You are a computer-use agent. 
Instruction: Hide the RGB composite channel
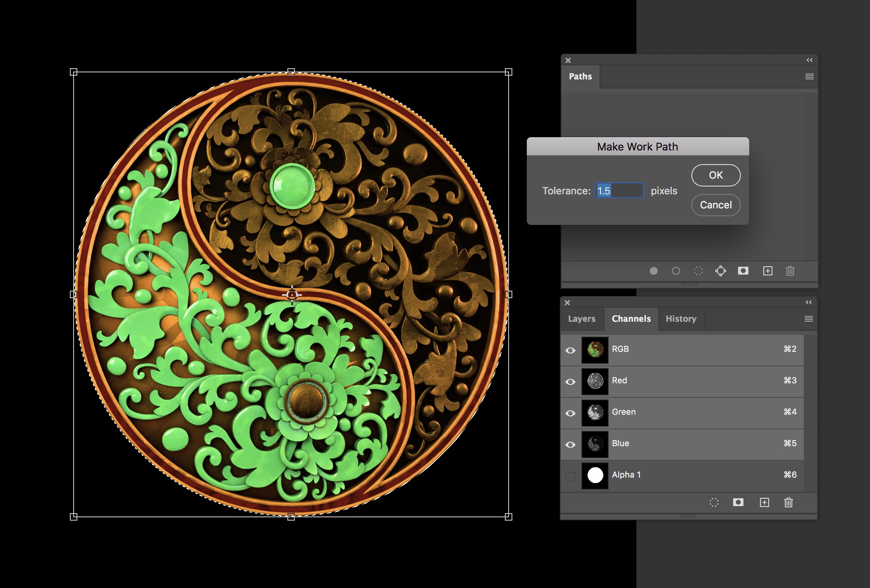click(570, 350)
